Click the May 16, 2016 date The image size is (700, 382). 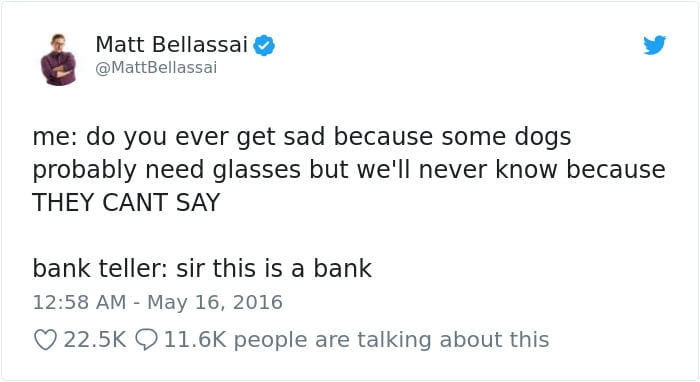tap(215, 303)
